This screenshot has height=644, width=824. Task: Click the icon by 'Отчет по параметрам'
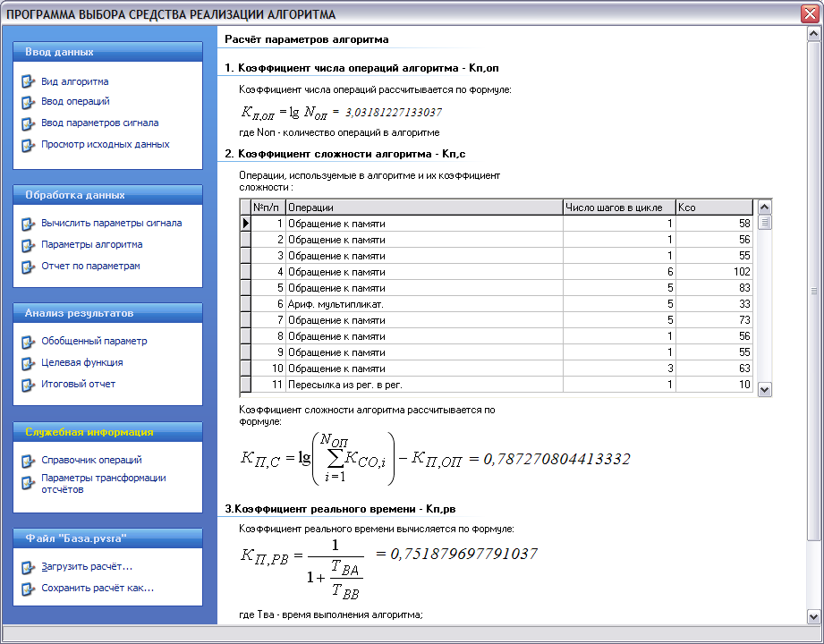(28, 267)
